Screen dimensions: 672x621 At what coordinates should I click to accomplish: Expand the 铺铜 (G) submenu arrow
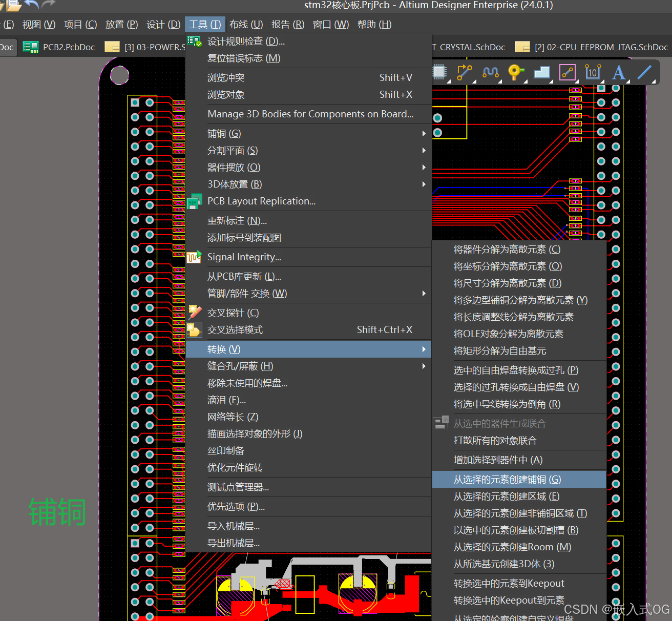click(424, 133)
